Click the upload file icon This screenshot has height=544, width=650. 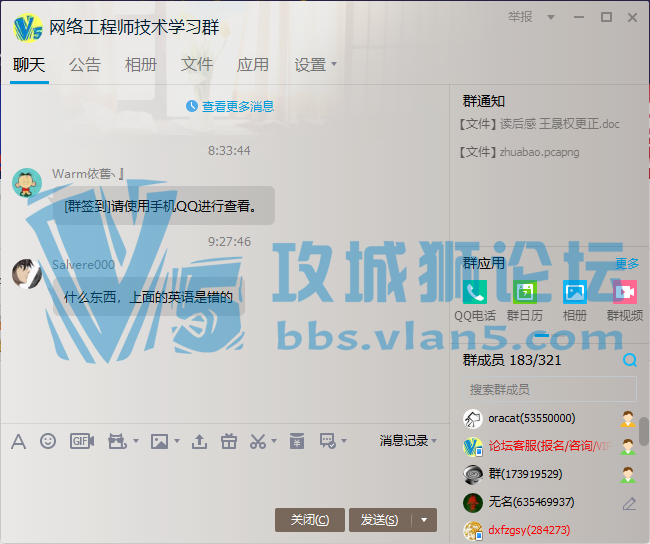pyautogui.click(x=199, y=441)
